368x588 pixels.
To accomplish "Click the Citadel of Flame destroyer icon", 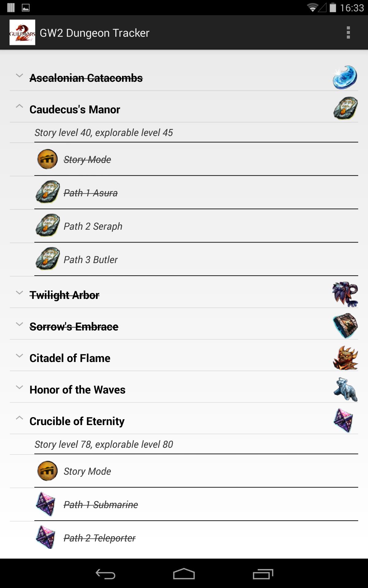I will [x=345, y=358].
